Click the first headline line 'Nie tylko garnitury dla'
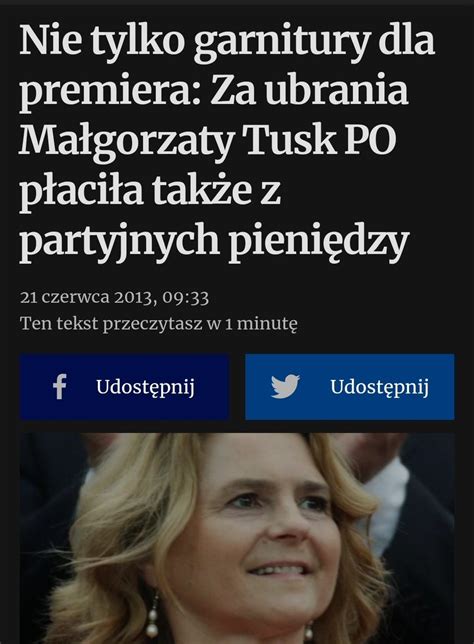This screenshot has width=474, height=644. pyautogui.click(x=227, y=43)
